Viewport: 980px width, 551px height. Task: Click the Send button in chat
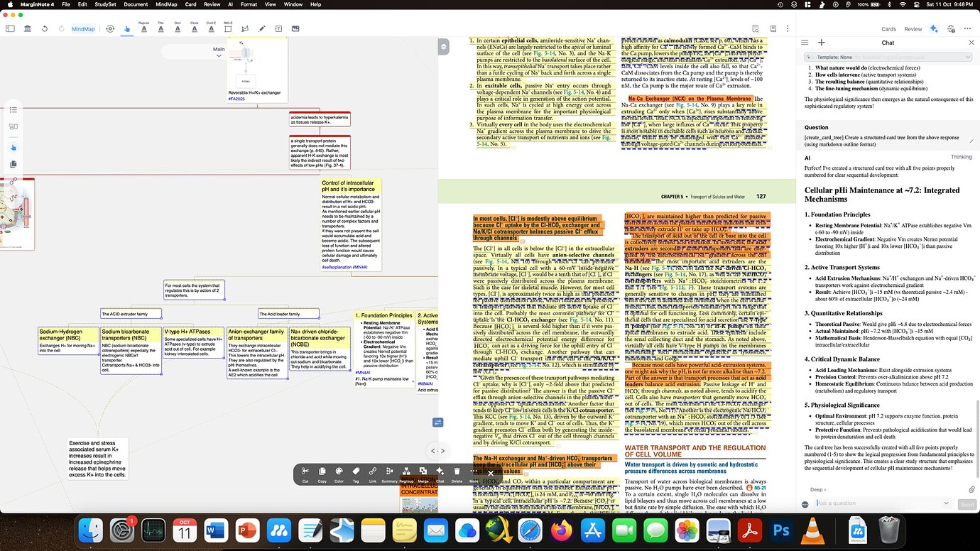click(966, 503)
